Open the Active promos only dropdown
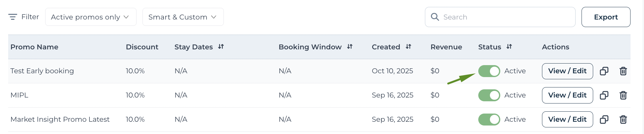The height and width of the screenshot is (134, 644). pos(91,17)
